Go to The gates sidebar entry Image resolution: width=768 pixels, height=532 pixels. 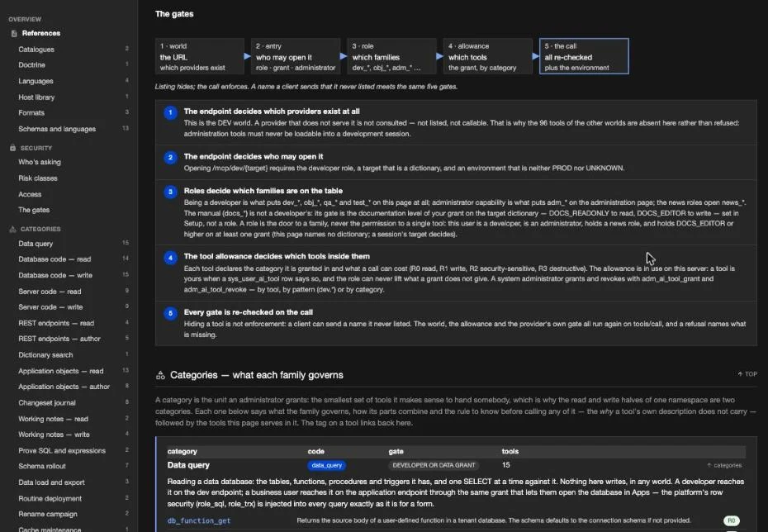click(x=34, y=210)
